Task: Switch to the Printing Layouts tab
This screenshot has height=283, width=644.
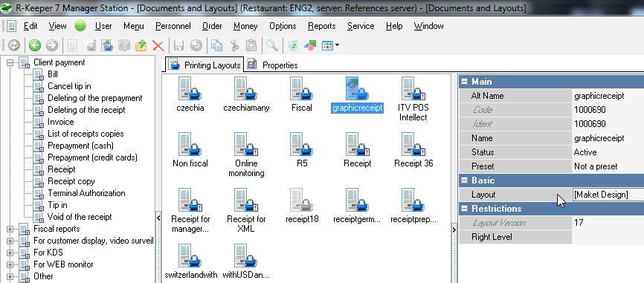Action: pyautogui.click(x=205, y=65)
